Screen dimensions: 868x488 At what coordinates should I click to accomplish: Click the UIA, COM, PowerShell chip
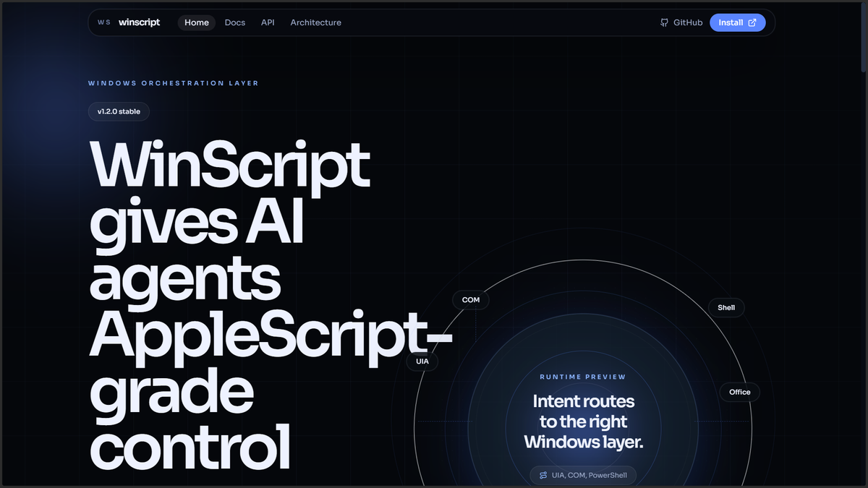[x=583, y=475]
